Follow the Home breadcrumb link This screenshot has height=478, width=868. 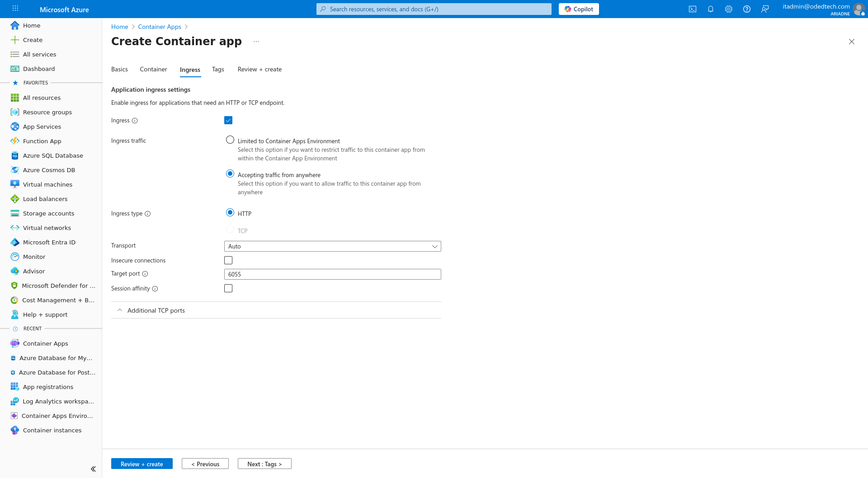(x=120, y=27)
